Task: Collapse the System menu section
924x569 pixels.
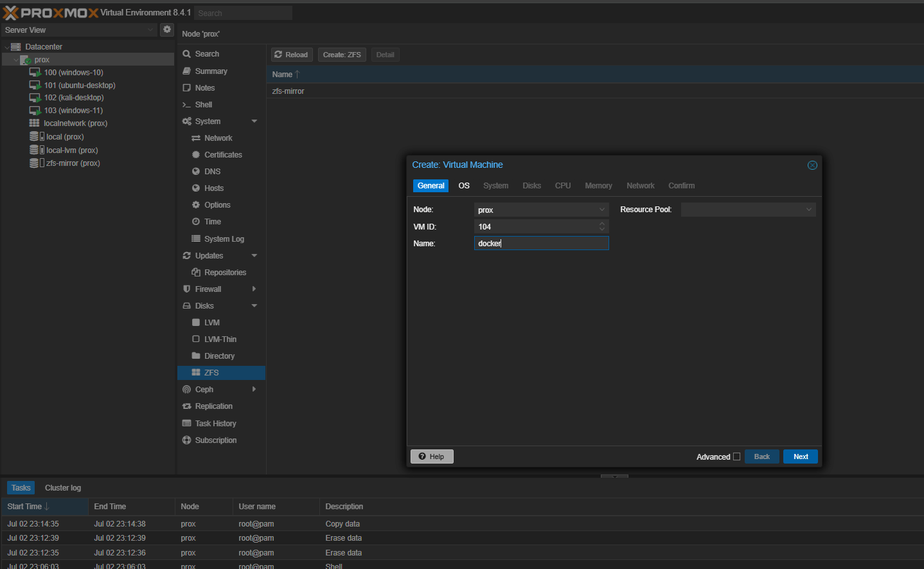Action: coord(254,122)
